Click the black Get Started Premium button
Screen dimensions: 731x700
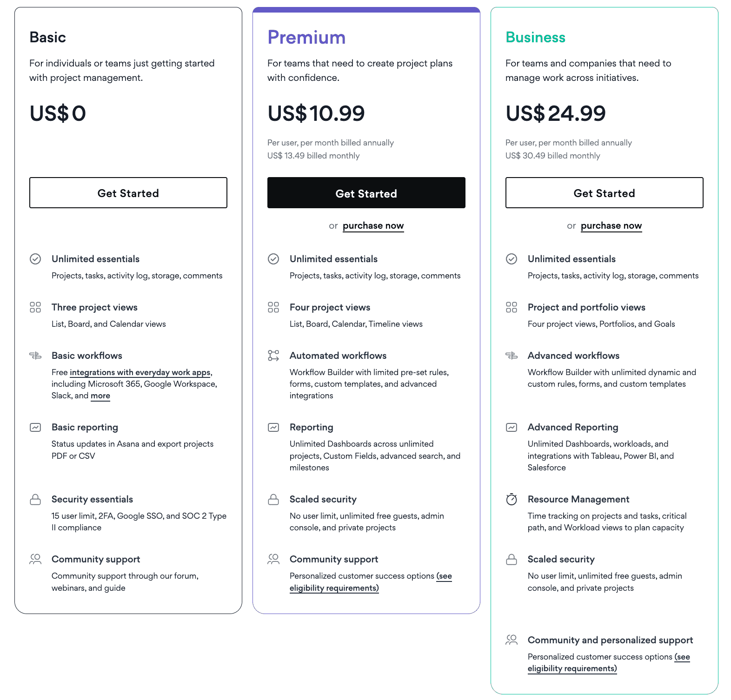pos(366,192)
